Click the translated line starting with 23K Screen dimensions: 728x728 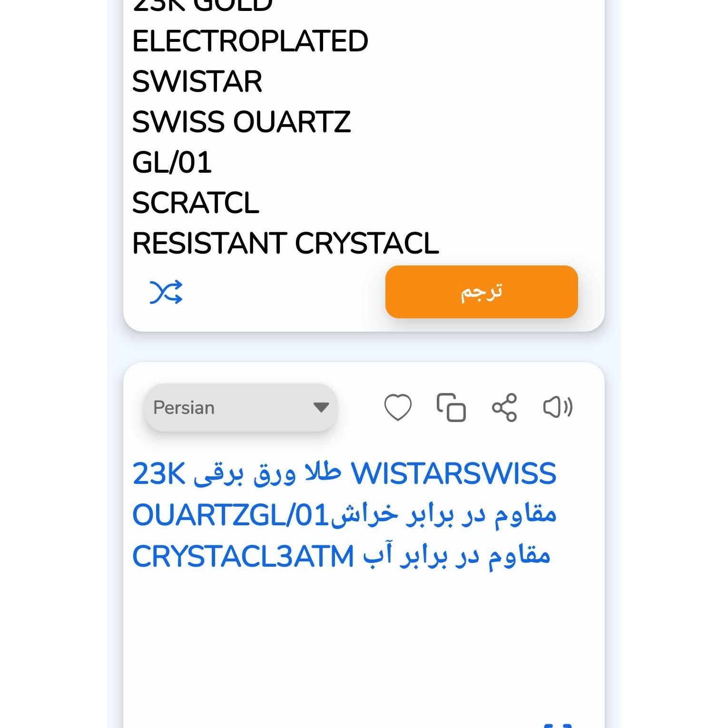344,474
